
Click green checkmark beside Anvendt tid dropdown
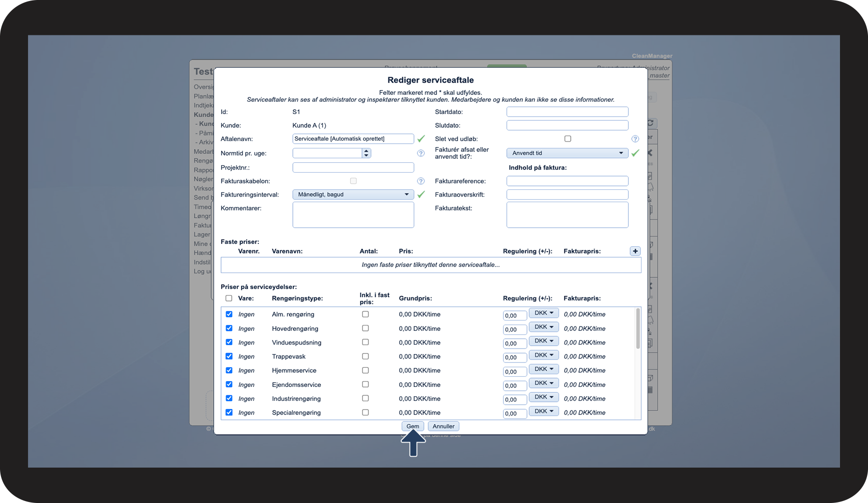pos(635,153)
